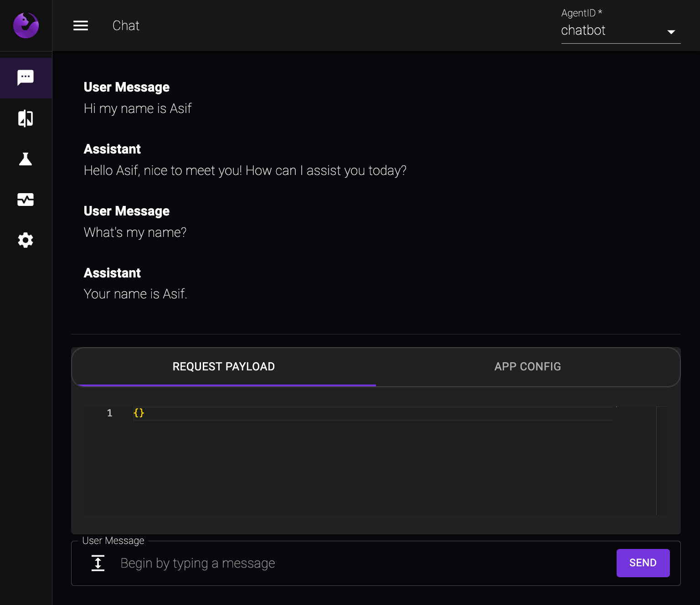Switch to the Request Payload tab
Image resolution: width=700 pixels, height=605 pixels.
[224, 367]
